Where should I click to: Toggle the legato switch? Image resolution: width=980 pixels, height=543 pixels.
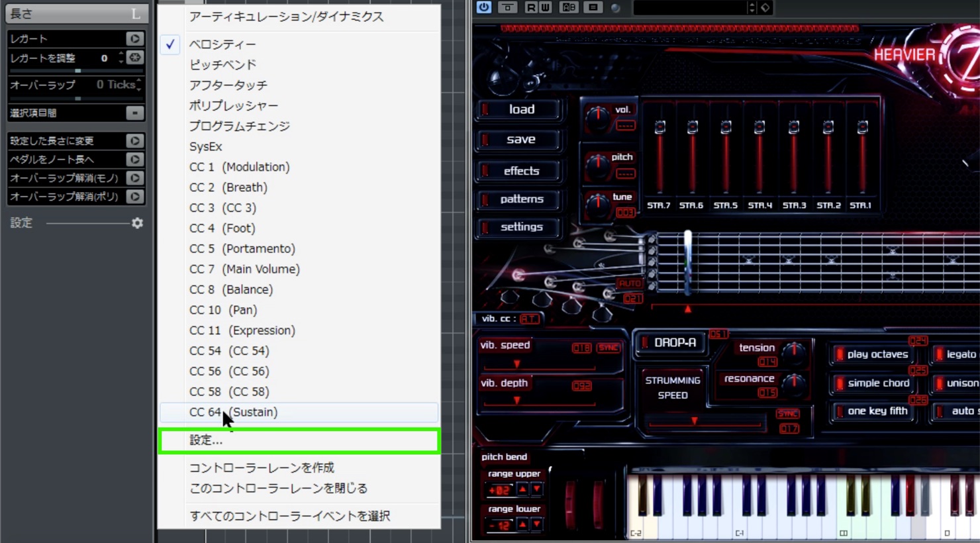tap(956, 354)
